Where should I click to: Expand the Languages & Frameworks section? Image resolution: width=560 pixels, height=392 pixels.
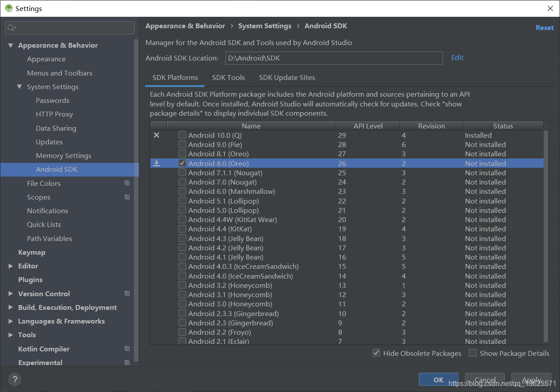[x=11, y=321]
